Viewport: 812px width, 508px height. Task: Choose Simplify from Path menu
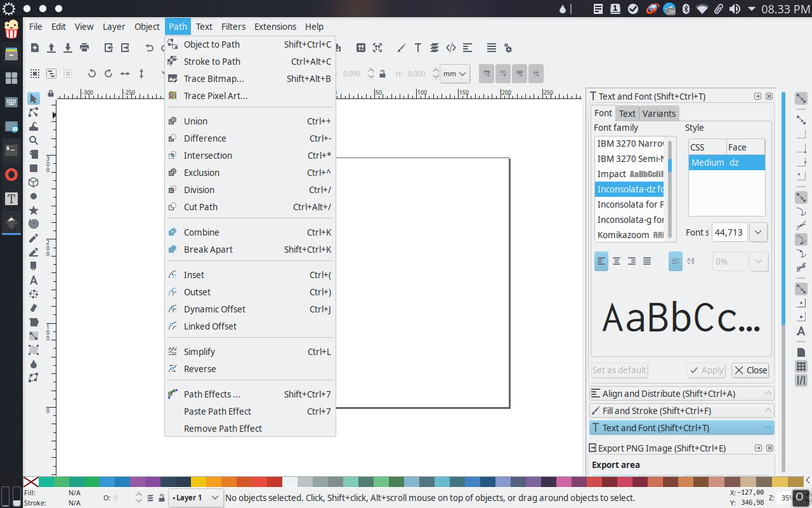click(x=250, y=352)
